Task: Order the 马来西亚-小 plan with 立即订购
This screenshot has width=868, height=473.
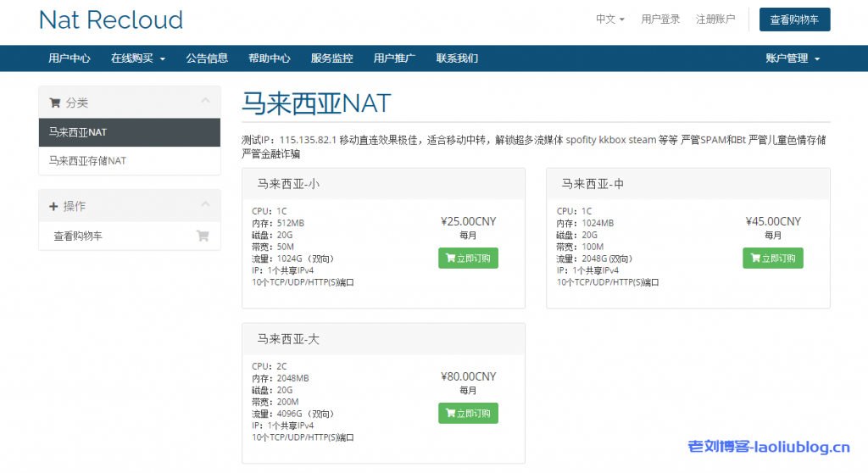Action: coord(468,258)
